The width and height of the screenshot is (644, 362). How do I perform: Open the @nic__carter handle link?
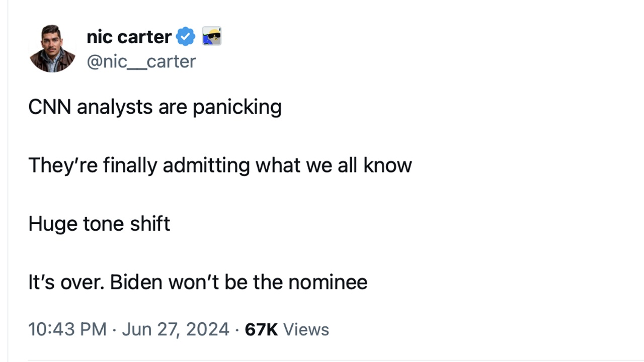coord(141,61)
